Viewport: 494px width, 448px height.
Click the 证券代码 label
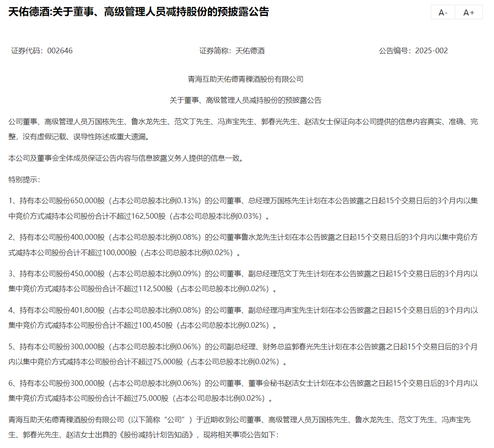pos(24,50)
